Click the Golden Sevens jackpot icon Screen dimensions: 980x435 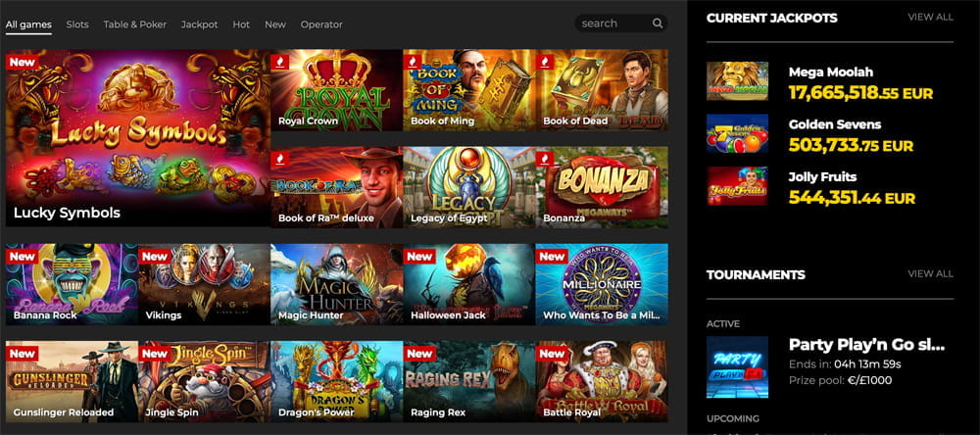738,134
